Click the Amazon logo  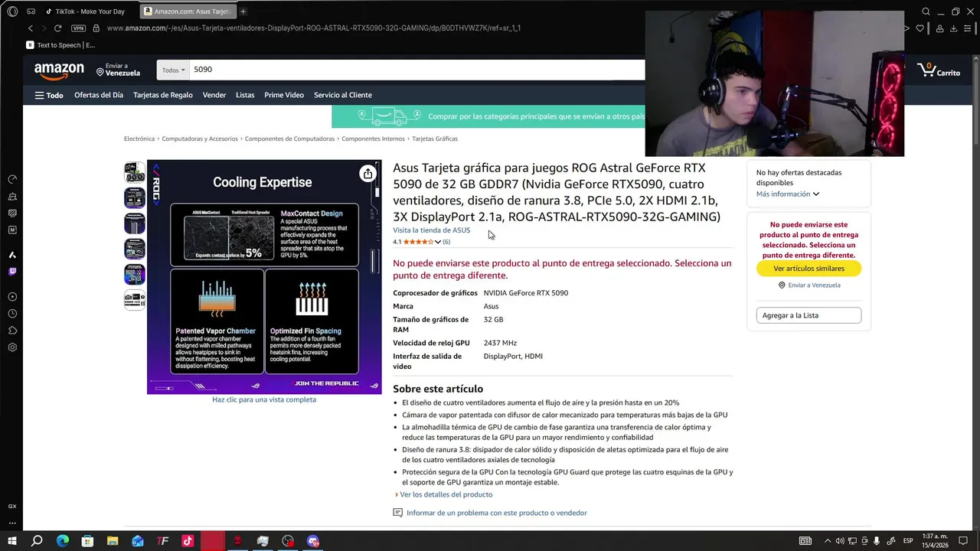click(x=59, y=70)
